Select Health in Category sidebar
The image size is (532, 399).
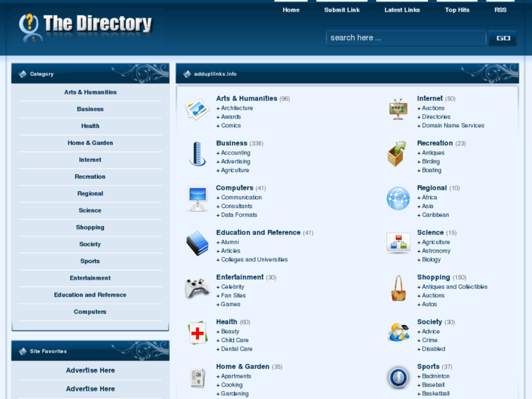pyautogui.click(x=90, y=126)
